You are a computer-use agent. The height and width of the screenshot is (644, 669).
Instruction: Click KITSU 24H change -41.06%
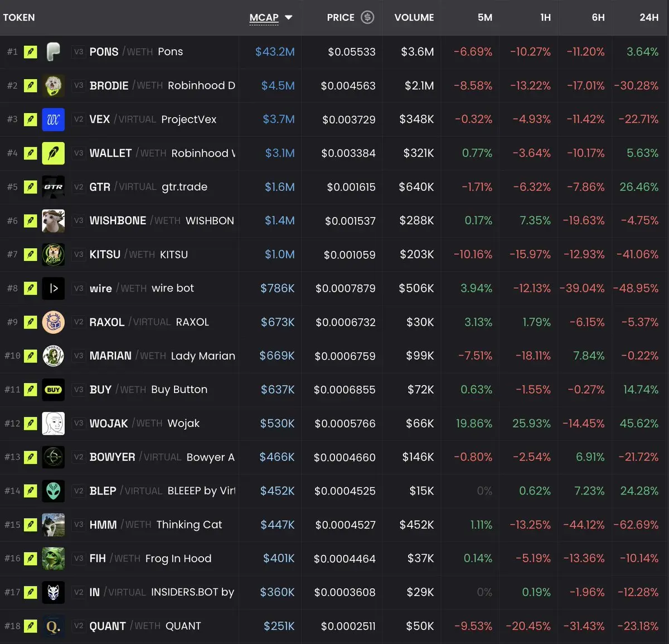[x=637, y=254]
